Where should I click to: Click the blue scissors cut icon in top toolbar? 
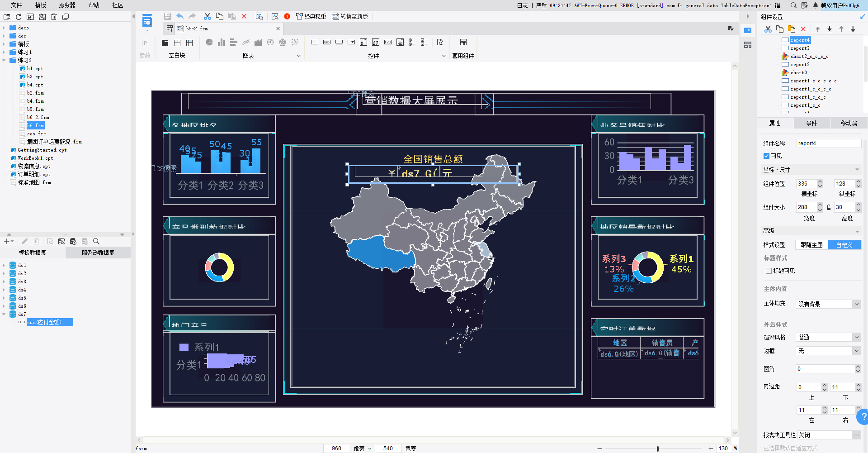(208, 16)
